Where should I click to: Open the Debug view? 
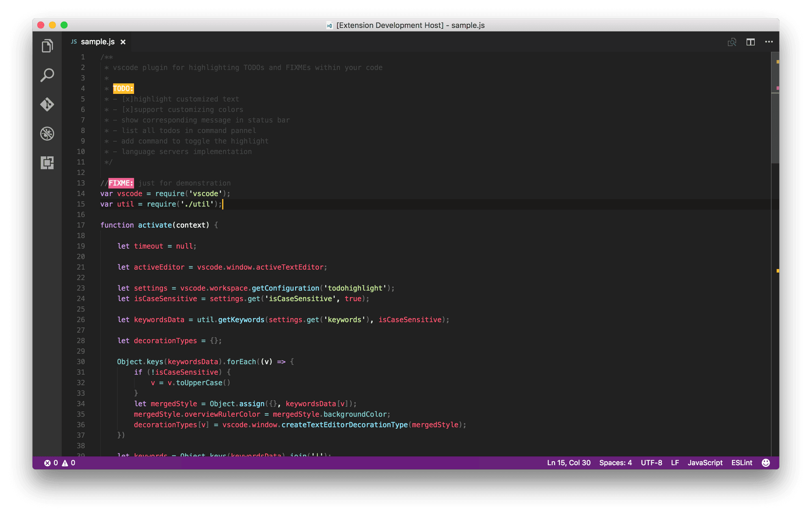[47, 134]
